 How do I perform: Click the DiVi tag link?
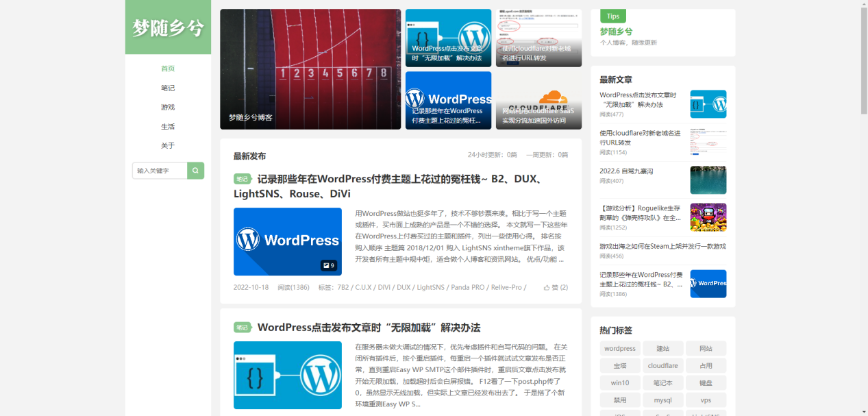(384, 288)
